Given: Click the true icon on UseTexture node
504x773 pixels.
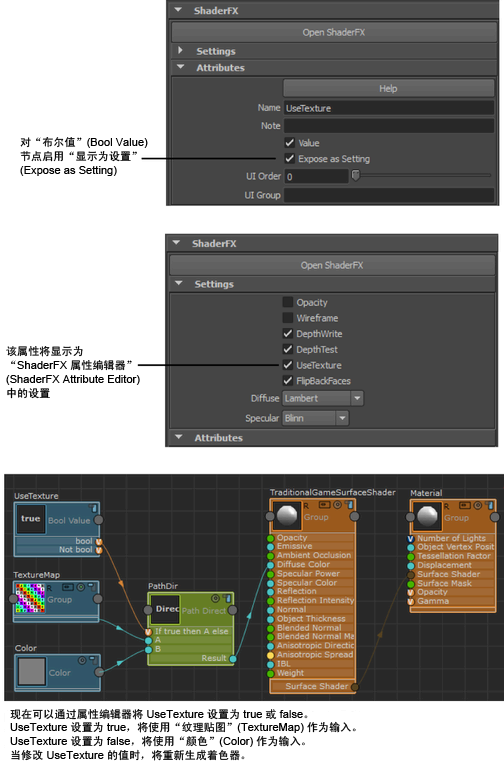Looking at the screenshot, I should click(x=31, y=519).
